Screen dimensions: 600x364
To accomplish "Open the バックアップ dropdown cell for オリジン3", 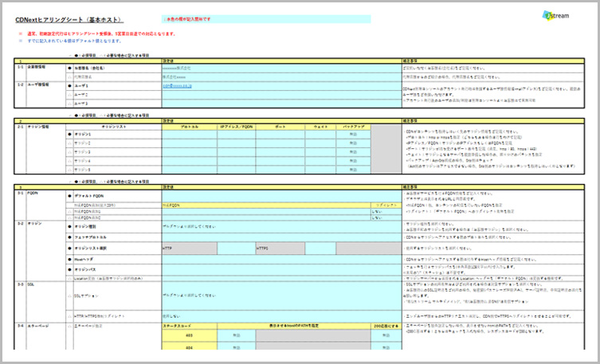I will tap(353, 152).
